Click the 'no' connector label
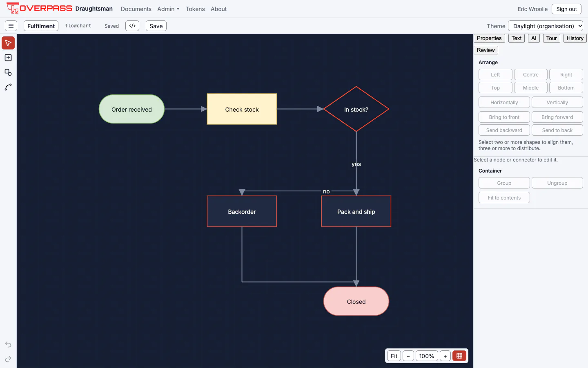This screenshot has height=368, width=588. (x=326, y=191)
